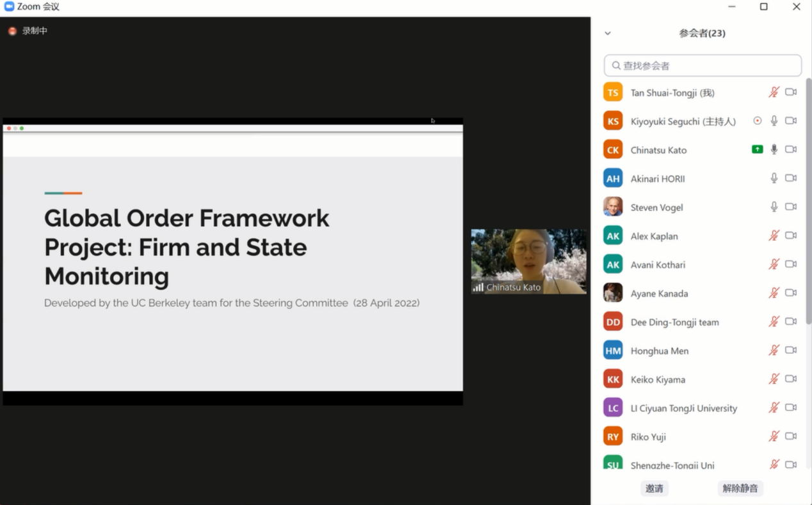Click the signal strength icon on Chinatsu Kato's video
The height and width of the screenshot is (505, 812).
tap(478, 288)
